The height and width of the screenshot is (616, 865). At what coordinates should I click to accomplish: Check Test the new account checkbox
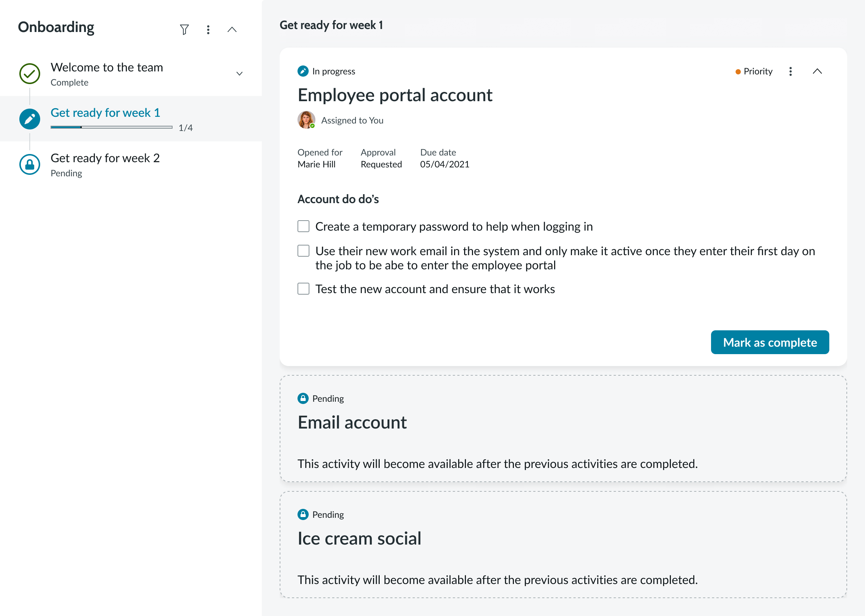click(x=303, y=289)
